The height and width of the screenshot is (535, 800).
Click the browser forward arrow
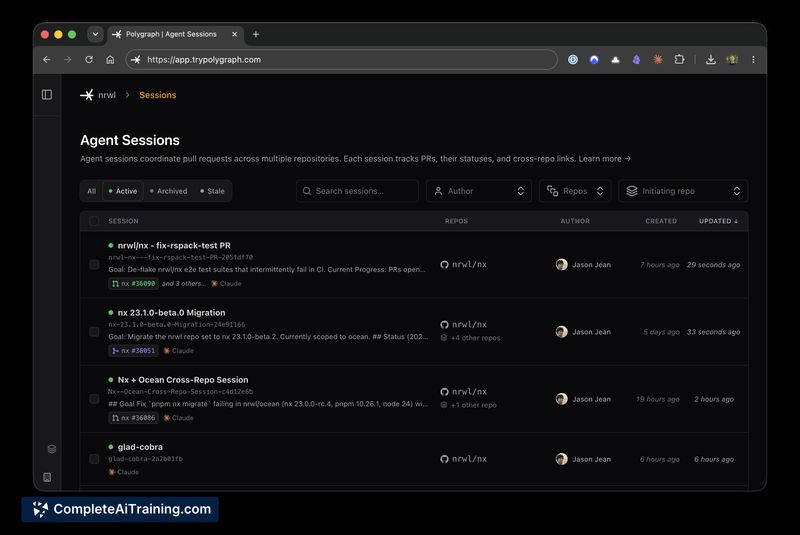pos(68,60)
